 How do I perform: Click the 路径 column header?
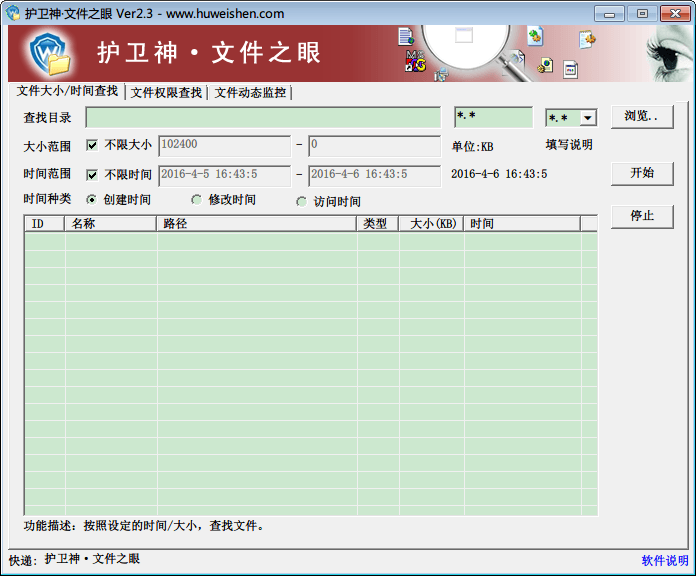point(257,224)
